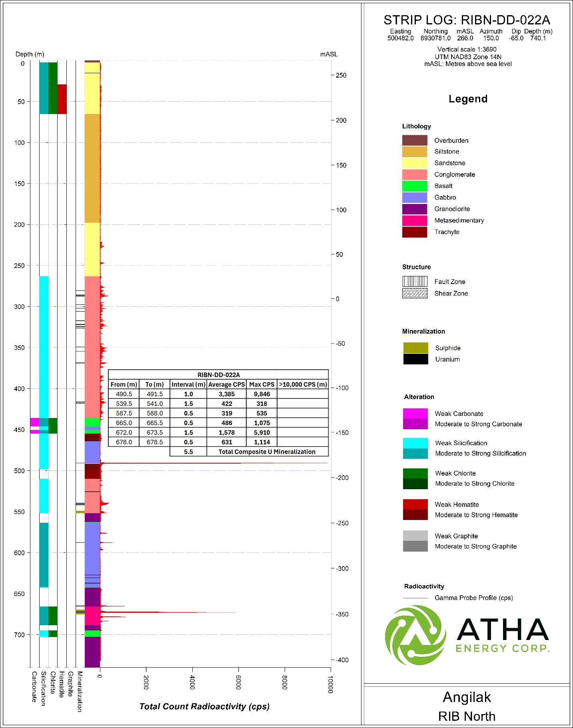Choose the Sandstone yellow legend swatch
573x728 pixels.
[x=415, y=163]
